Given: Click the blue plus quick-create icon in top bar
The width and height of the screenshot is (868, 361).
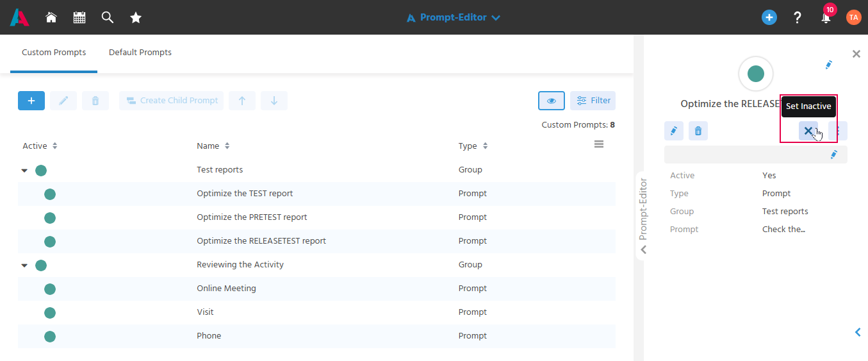Looking at the screenshot, I should point(769,18).
